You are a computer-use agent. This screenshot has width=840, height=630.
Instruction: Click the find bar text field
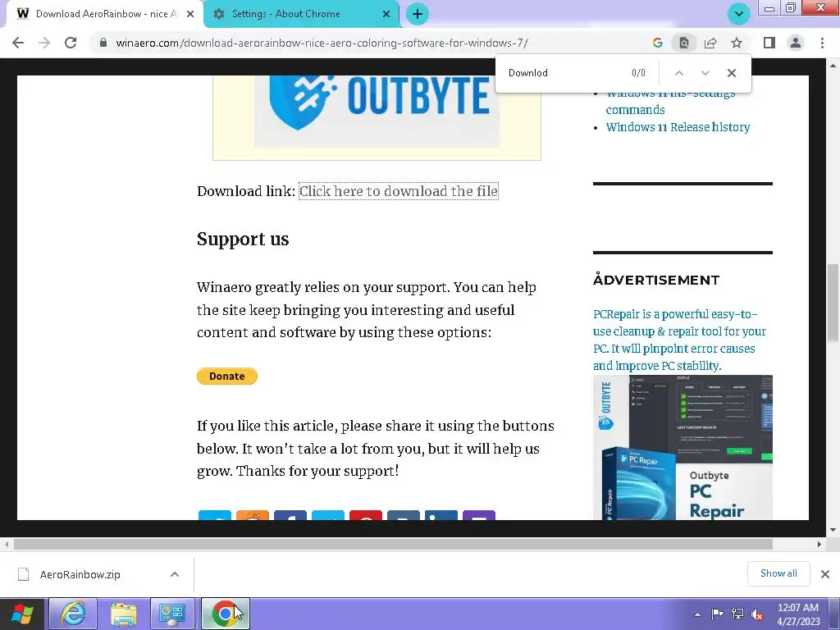pyautogui.click(x=563, y=73)
